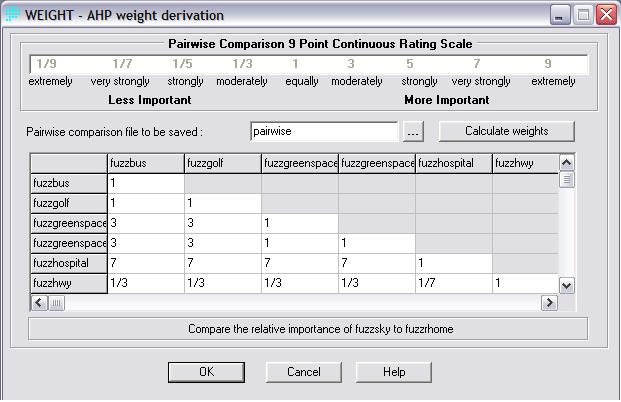Image resolution: width=621 pixels, height=402 pixels.
Task: Click the WEIGHT window title bar icon
Action: pos(11,15)
